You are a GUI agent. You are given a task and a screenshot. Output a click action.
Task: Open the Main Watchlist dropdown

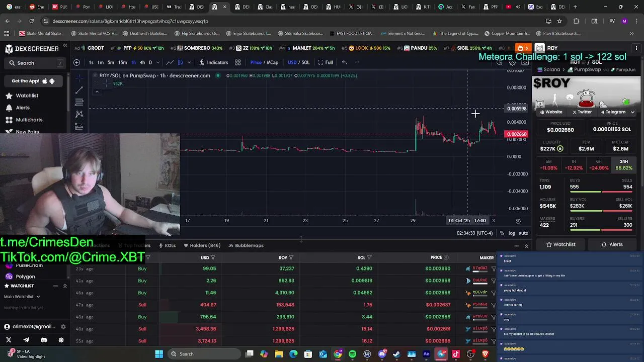click(x=22, y=297)
